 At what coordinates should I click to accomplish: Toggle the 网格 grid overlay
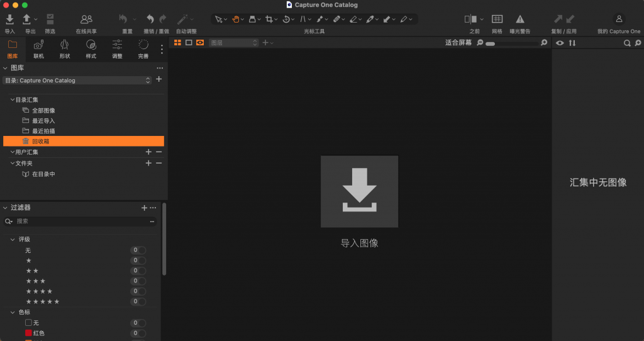497,19
